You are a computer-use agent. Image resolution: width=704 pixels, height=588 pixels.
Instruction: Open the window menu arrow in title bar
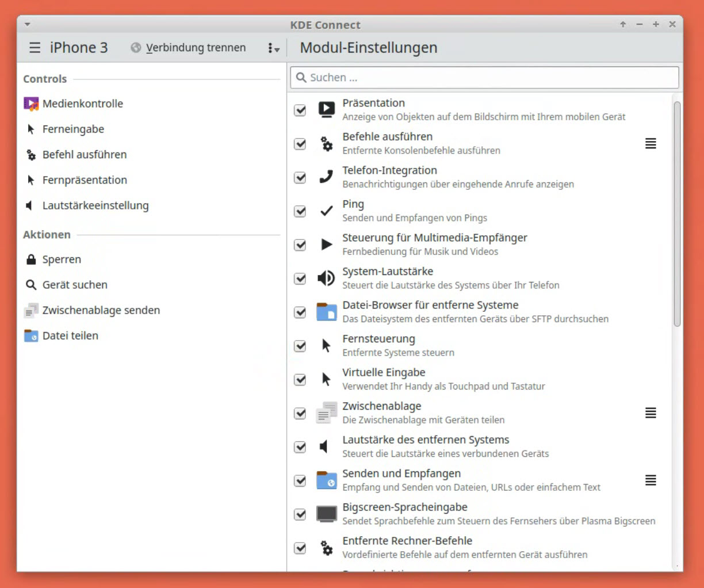click(x=27, y=25)
